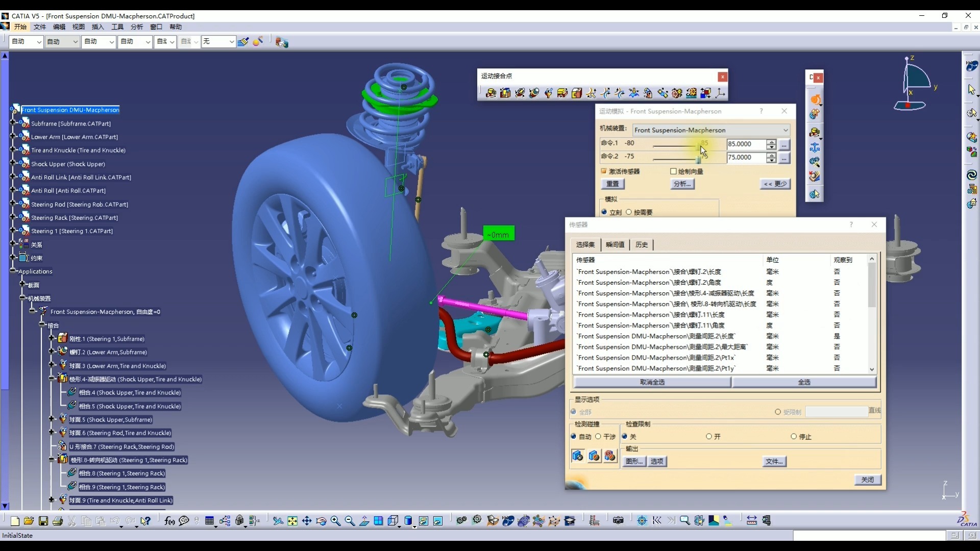980x551 pixels.
Task: Expand the 约束 tree node
Action: pyautogui.click(x=13, y=258)
